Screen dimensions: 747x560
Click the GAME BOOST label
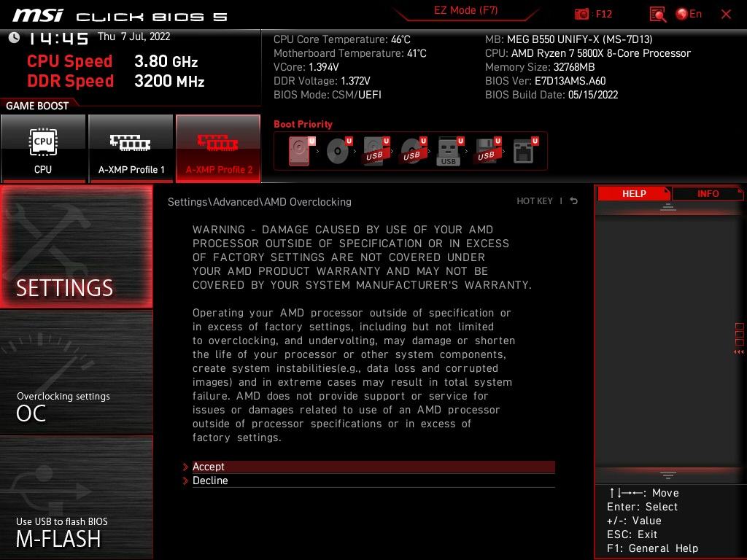coord(37,106)
